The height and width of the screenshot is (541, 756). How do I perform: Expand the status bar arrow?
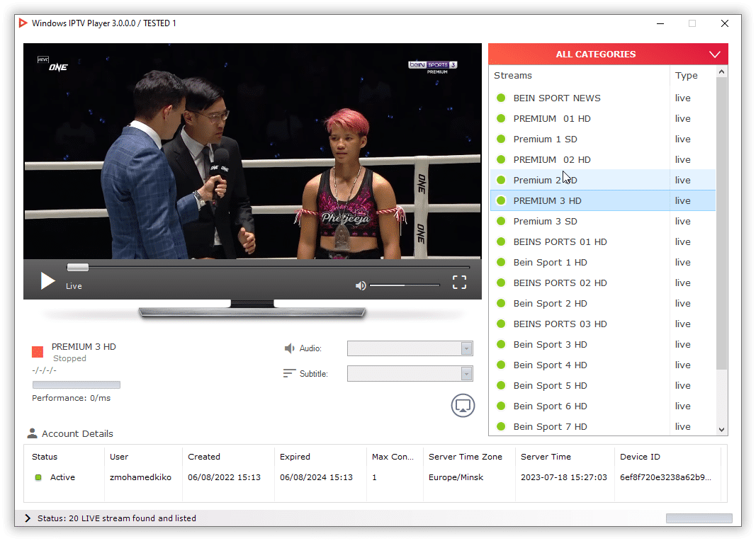click(x=28, y=518)
